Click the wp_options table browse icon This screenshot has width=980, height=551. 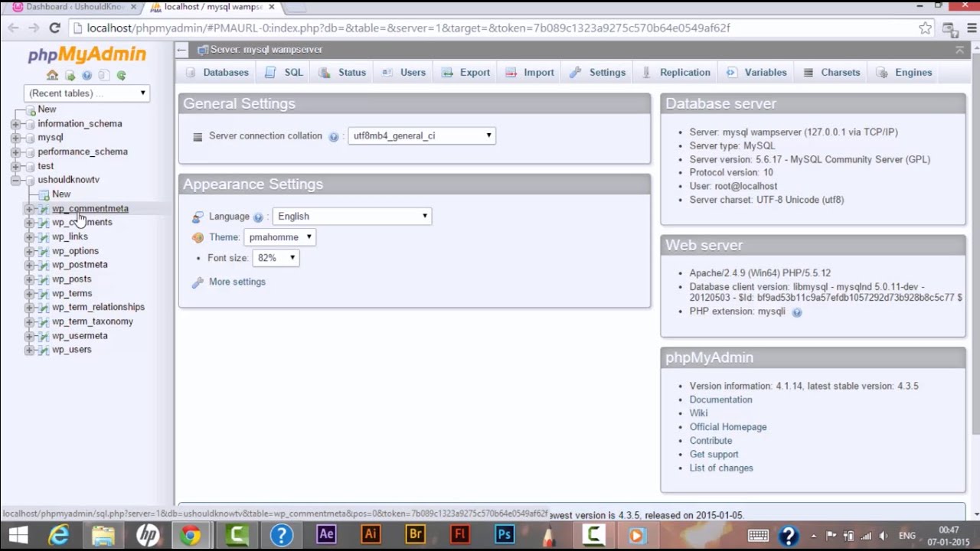[x=44, y=251]
